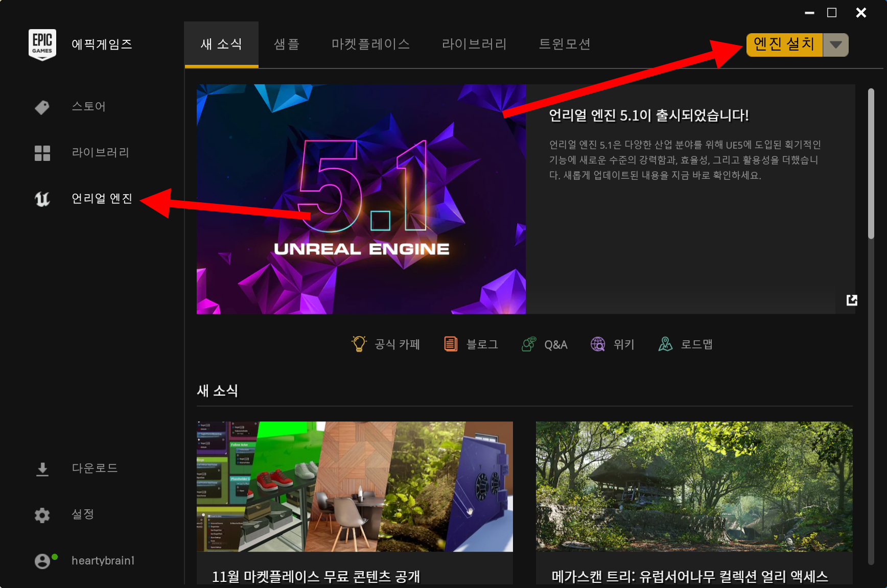Select 다운로드 in the sidebar
Viewport: 887px width, 588px height.
point(95,468)
